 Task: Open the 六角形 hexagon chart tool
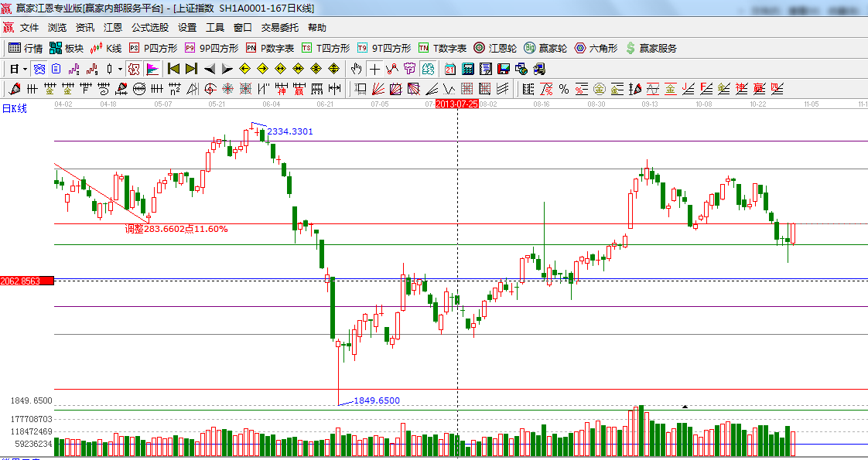coord(596,48)
